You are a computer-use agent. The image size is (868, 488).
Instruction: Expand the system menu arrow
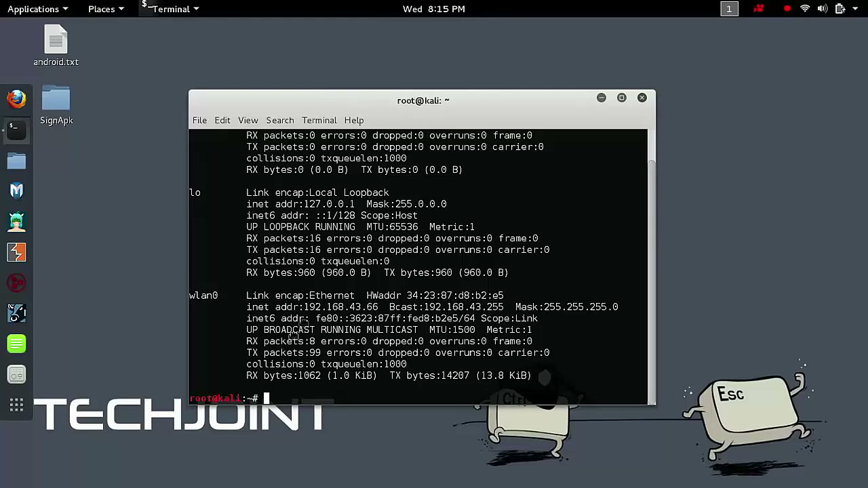(x=856, y=9)
